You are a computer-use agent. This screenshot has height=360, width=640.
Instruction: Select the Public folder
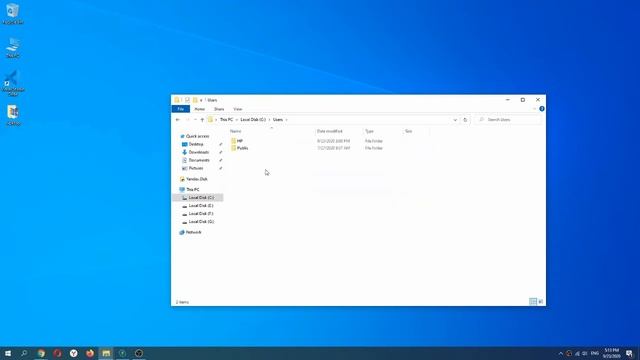(x=242, y=148)
